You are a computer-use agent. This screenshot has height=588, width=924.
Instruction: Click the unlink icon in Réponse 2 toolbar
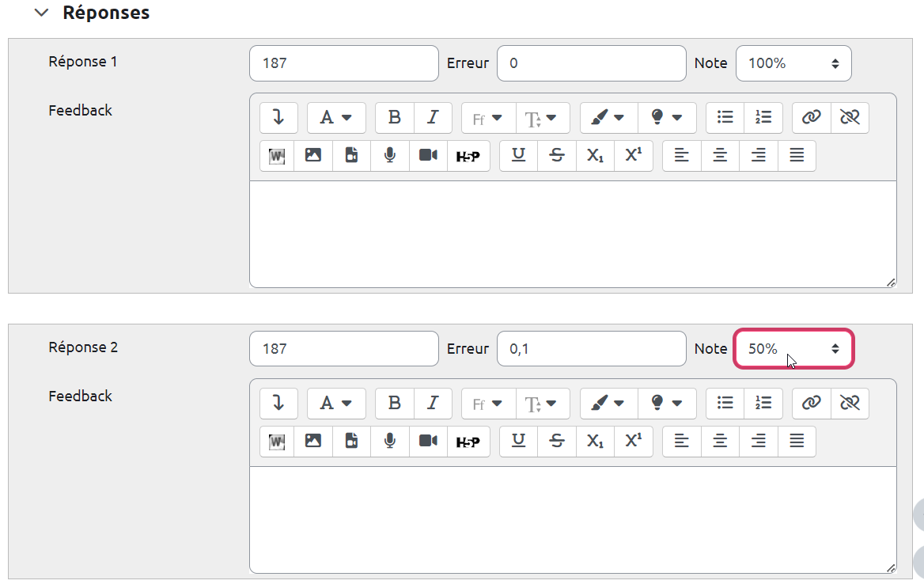click(850, 404)
